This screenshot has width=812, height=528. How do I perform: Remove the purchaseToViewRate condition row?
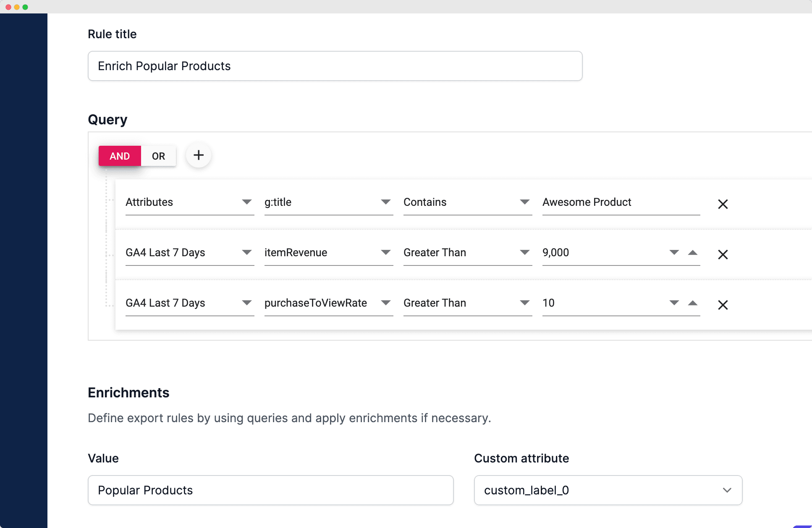click(723, 305)
